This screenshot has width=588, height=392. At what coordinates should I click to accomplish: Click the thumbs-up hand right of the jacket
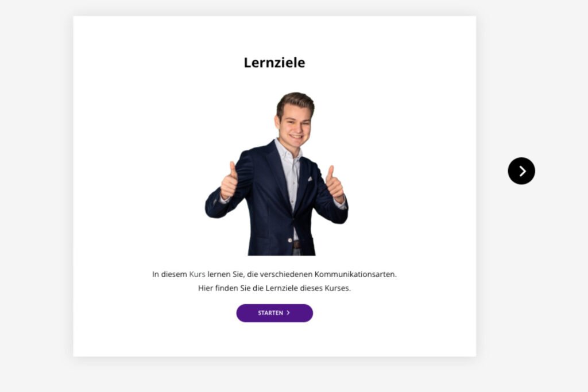pos(334,184)
